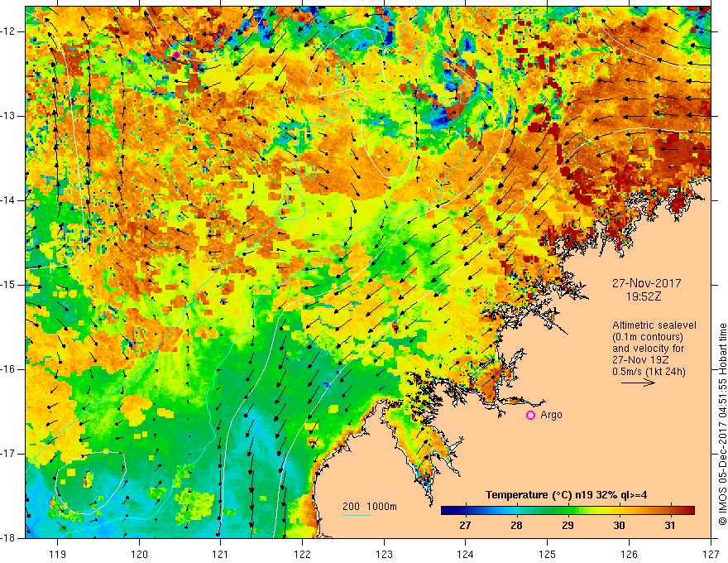Click the latitude axis label -17

click(9, 454)
